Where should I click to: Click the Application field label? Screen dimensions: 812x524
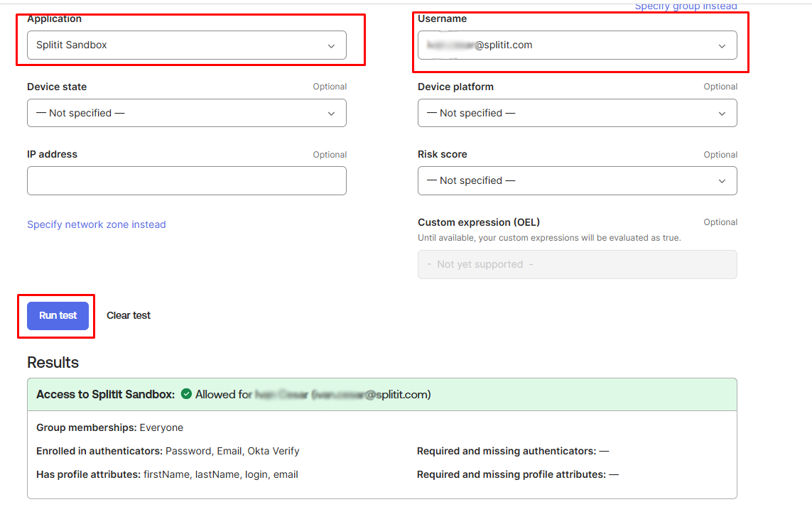pos(55,18)
